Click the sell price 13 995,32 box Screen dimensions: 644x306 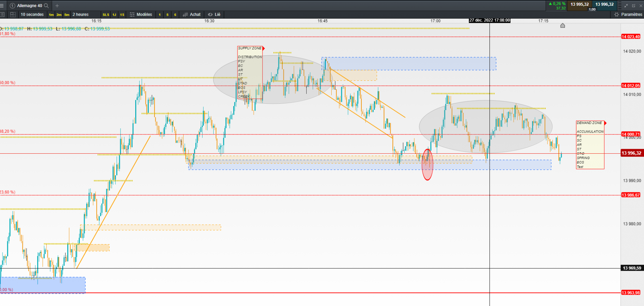pos(580,5)
